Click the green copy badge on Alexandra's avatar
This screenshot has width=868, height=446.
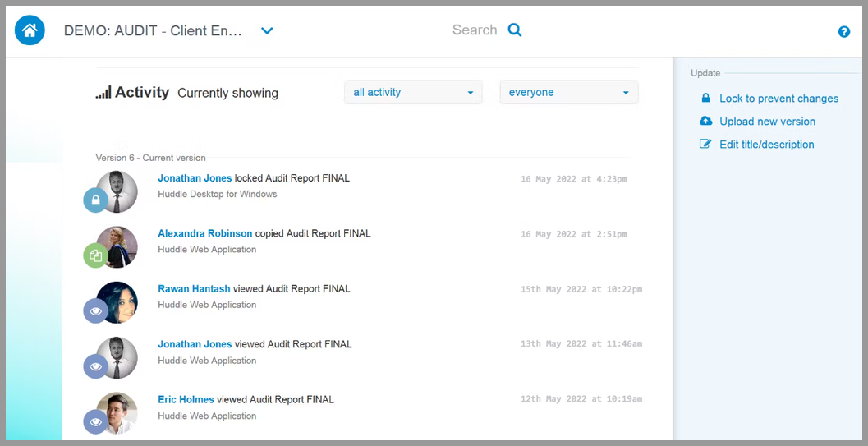pos(96,255)
